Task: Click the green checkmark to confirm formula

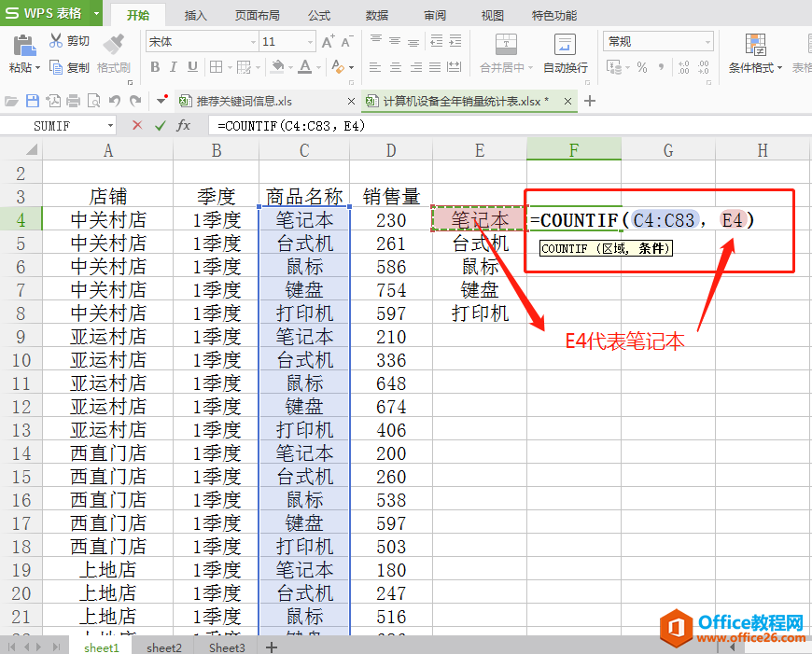Action: (x=161, y=125)
